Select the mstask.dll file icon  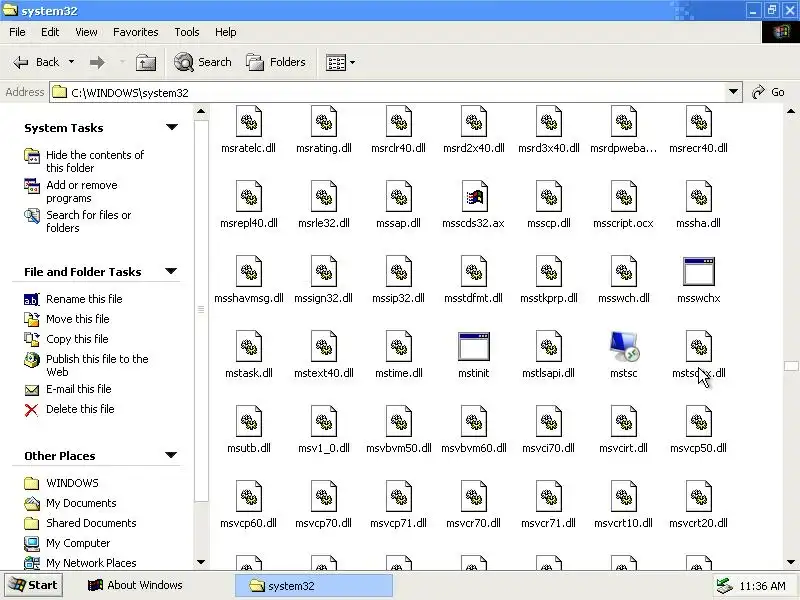[249, 346]
